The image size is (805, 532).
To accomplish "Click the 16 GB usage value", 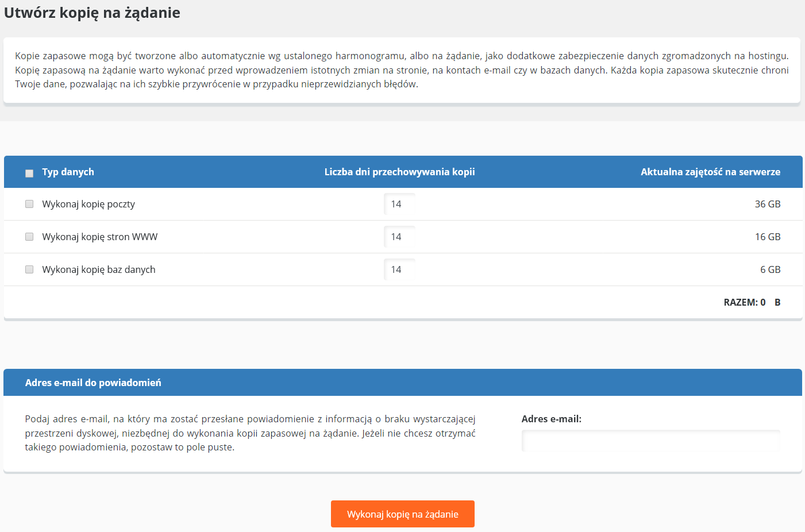I will point(768,237).
